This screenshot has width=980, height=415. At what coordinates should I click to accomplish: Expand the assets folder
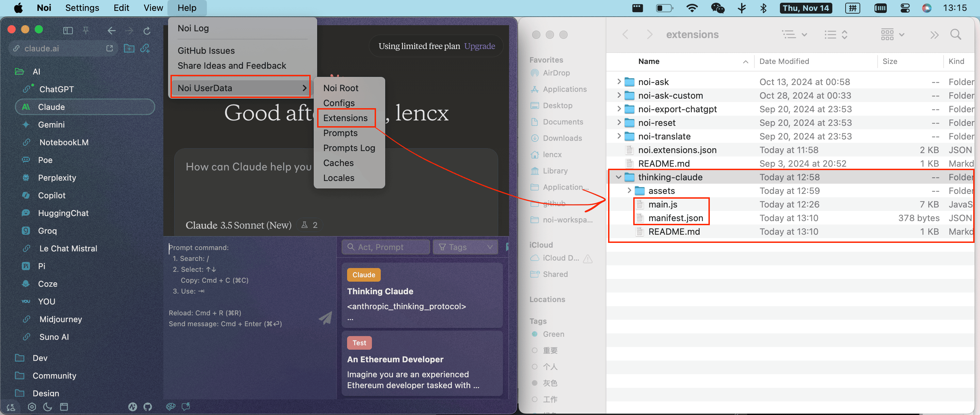pos(629,190)
